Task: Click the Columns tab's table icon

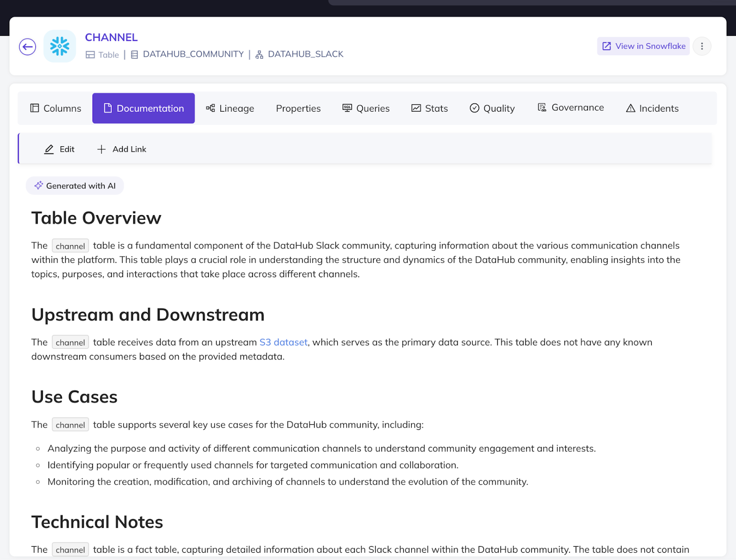Action: tap(34, 108)
